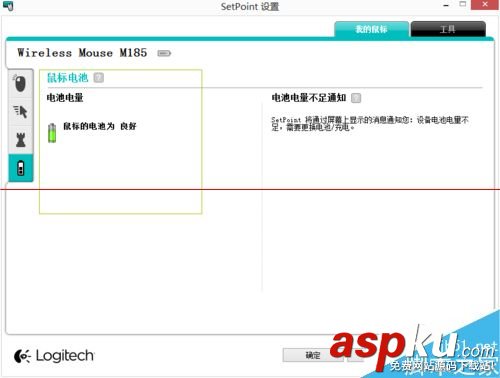
Task: Click the help icon next to 鼠标电池
Action: click(x=99, y=78)
